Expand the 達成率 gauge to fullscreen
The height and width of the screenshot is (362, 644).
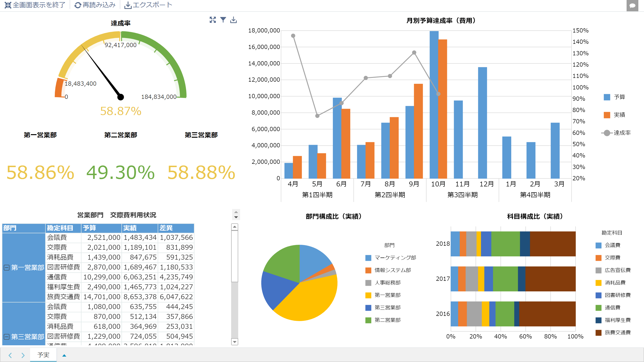click(213, 20)
